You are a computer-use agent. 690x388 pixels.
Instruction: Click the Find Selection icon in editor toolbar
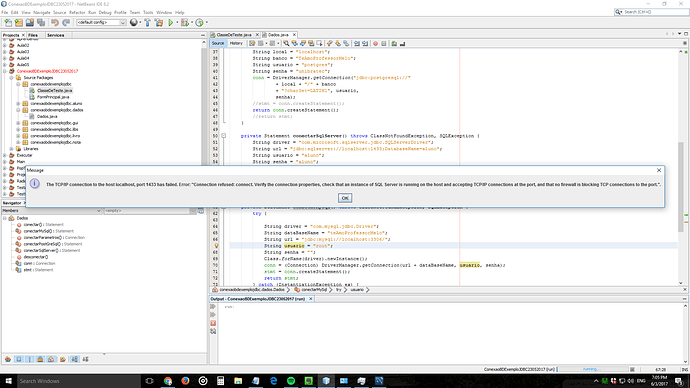pyautogui.click(x=286, y=43)
